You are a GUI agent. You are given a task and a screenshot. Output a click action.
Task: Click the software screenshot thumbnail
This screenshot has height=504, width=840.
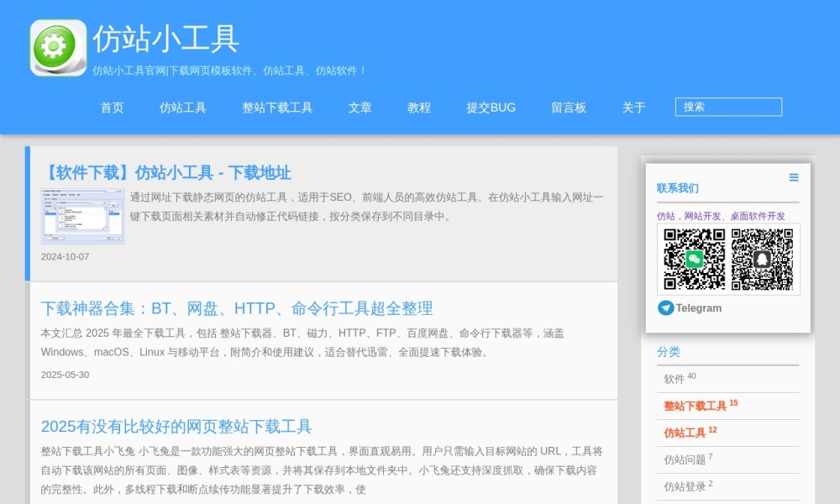(81, 217)
